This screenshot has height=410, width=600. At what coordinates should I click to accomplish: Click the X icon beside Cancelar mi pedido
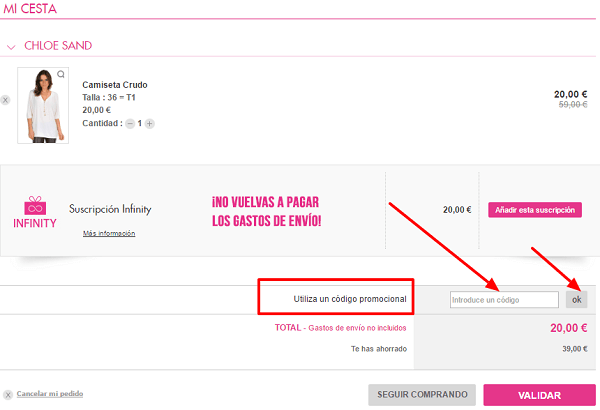pos(8,394)
